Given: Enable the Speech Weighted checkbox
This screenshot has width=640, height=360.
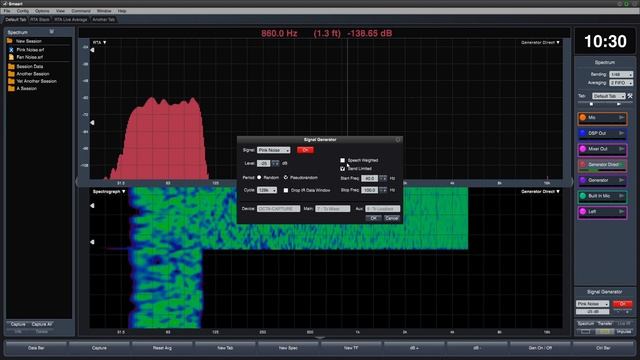Looking at the screenshot, I should [342, 160].
